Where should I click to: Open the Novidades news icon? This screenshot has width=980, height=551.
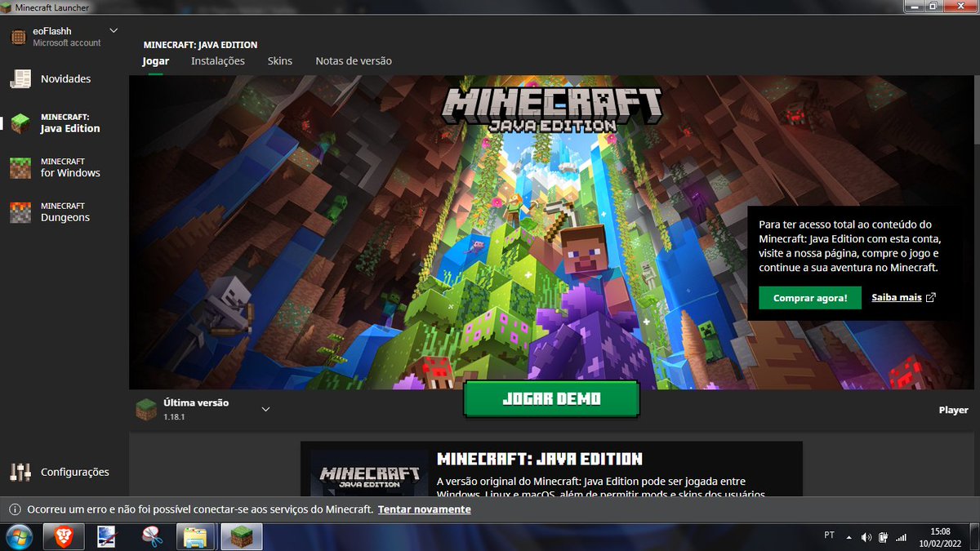(x=20, y=79)
